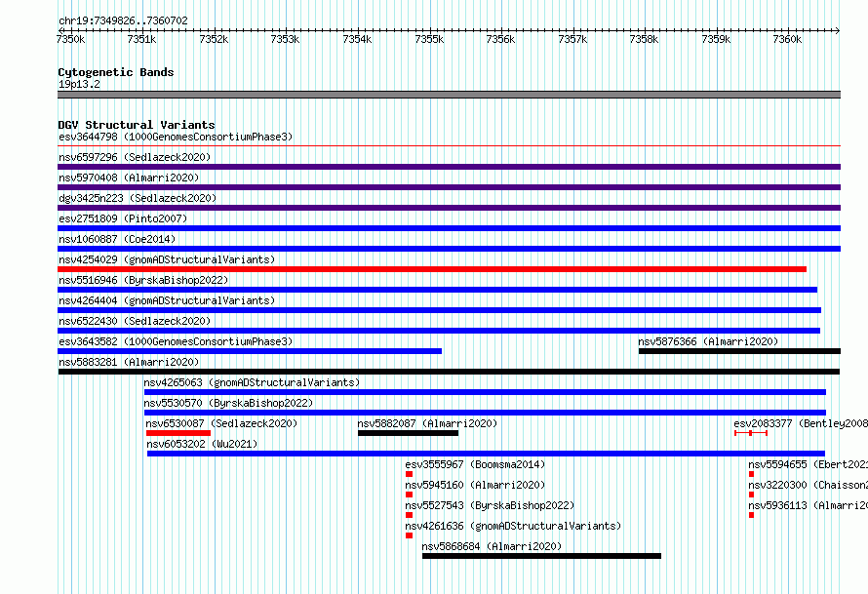Viewport: 868px width, 594px height.
Task: Click the black nsv5882087 variant bar
Action: tap(408, 433)
